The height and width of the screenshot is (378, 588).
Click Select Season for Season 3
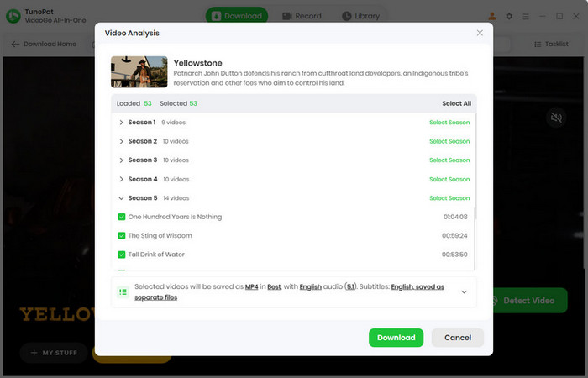click(x=449, y=160)
